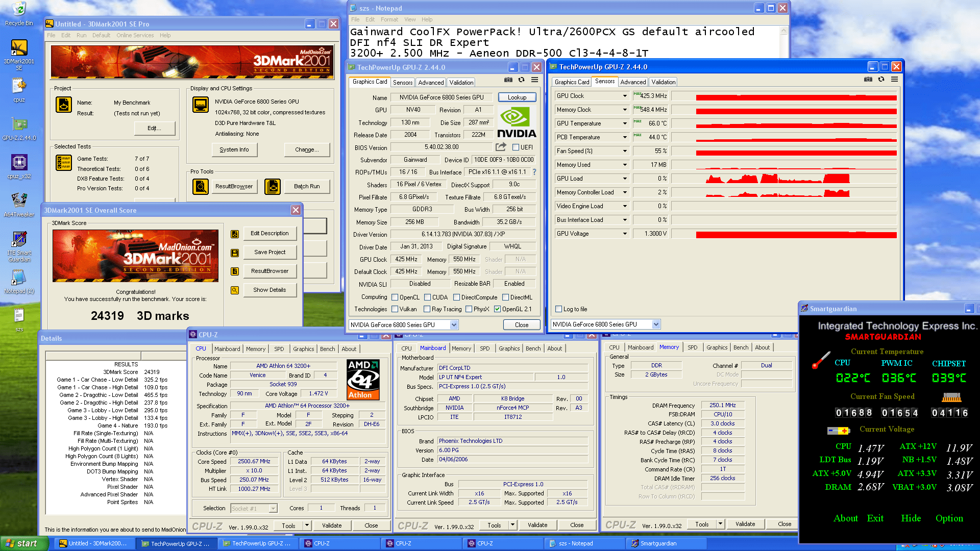980x551 pixels.
Task: Click the Show Details button
Action: click(269, 290)
